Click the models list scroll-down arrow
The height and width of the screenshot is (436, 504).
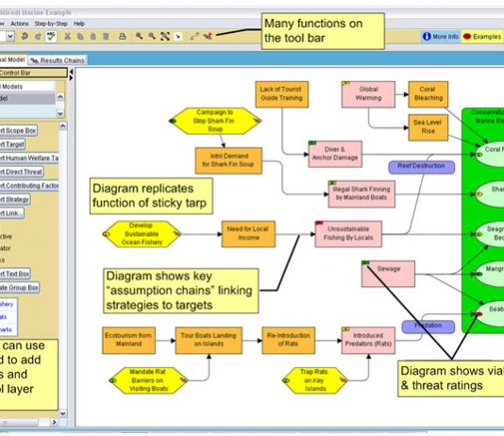(x=60, y=113)
